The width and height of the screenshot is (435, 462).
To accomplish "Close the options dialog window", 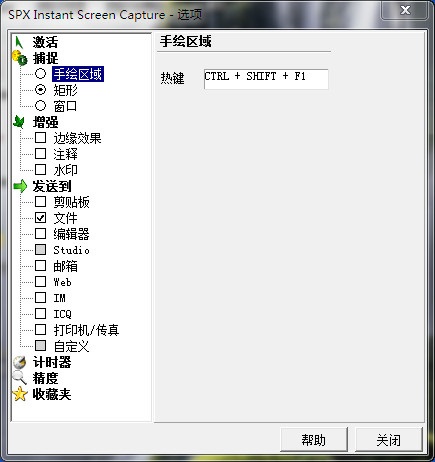I will (x=405, y=10).
